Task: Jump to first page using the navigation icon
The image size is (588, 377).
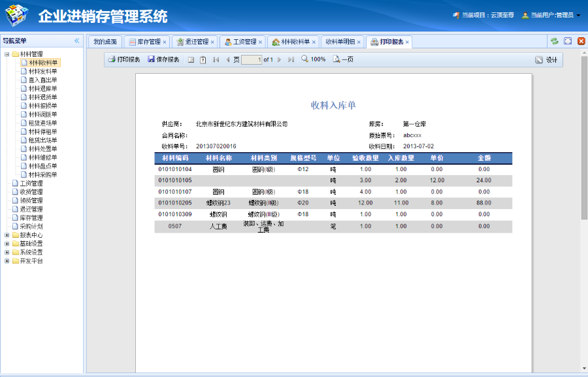Action: pos(216,60)
